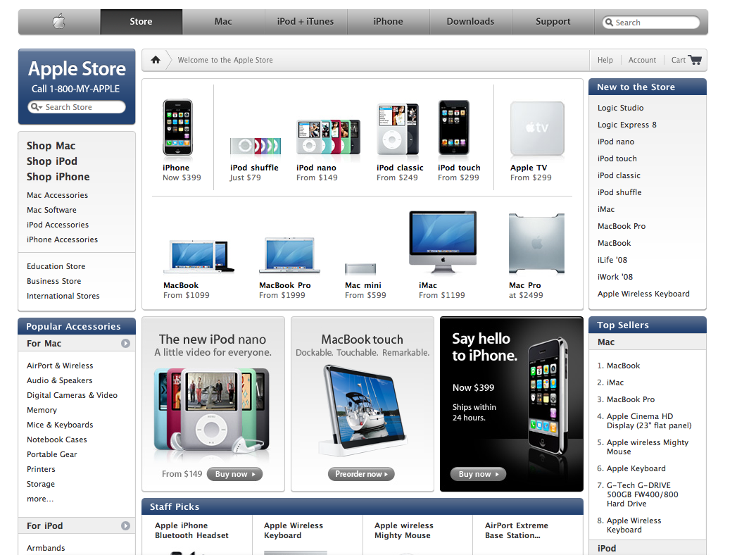
Task: Open the iPhone navigation tab
Action: tap(388, 22)
